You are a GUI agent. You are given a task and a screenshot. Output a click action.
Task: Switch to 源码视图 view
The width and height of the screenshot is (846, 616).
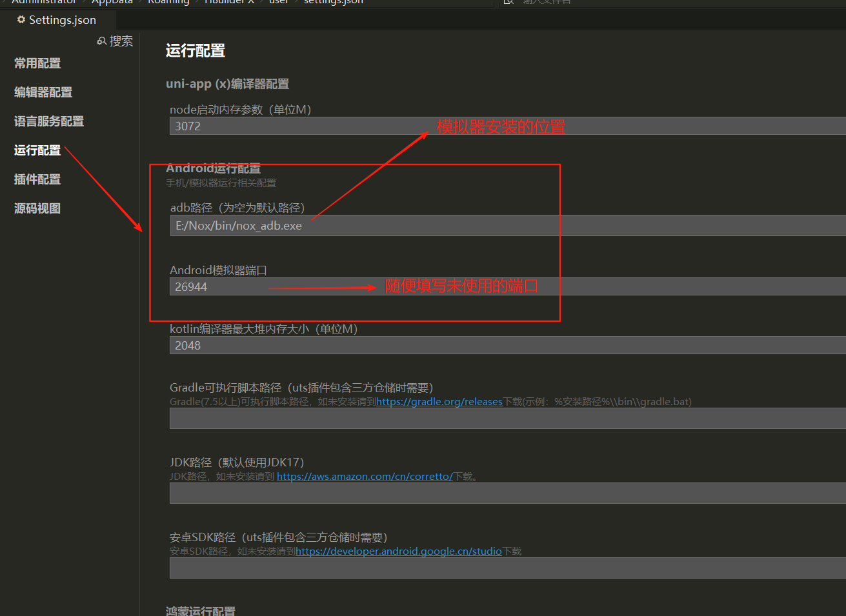pos(37,208)
